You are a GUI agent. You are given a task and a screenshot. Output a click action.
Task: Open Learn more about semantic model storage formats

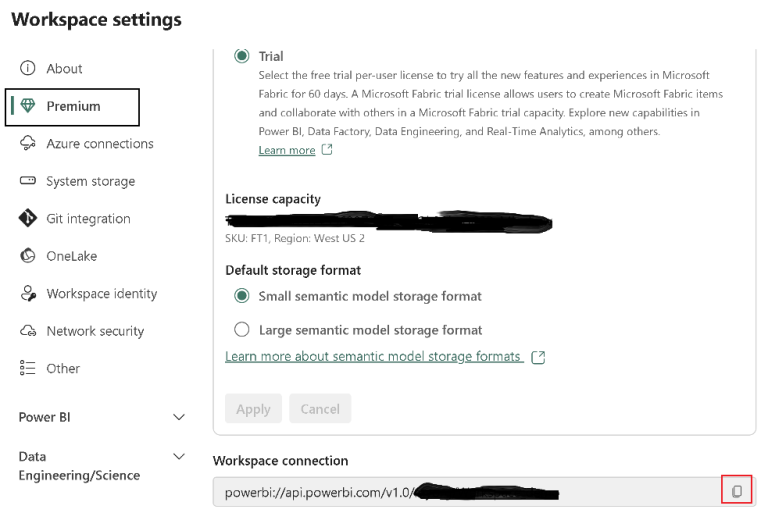pyautogui.click(x=373, y=357)
